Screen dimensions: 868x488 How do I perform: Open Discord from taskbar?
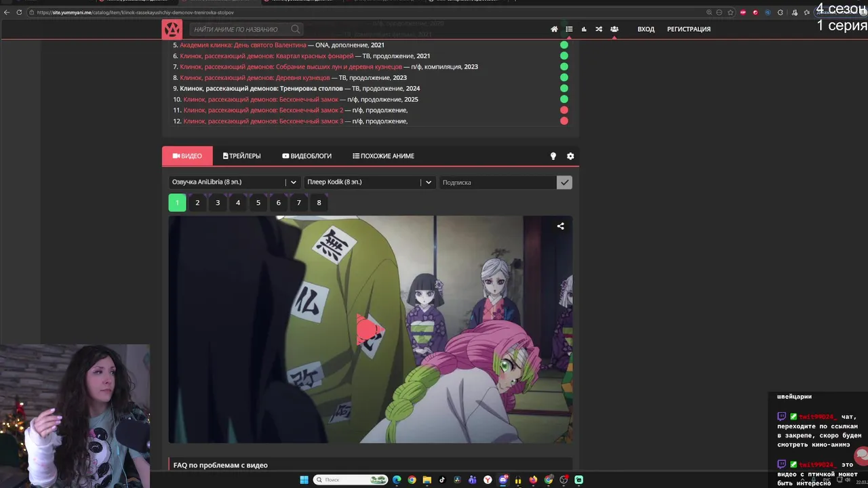(503, 480)
